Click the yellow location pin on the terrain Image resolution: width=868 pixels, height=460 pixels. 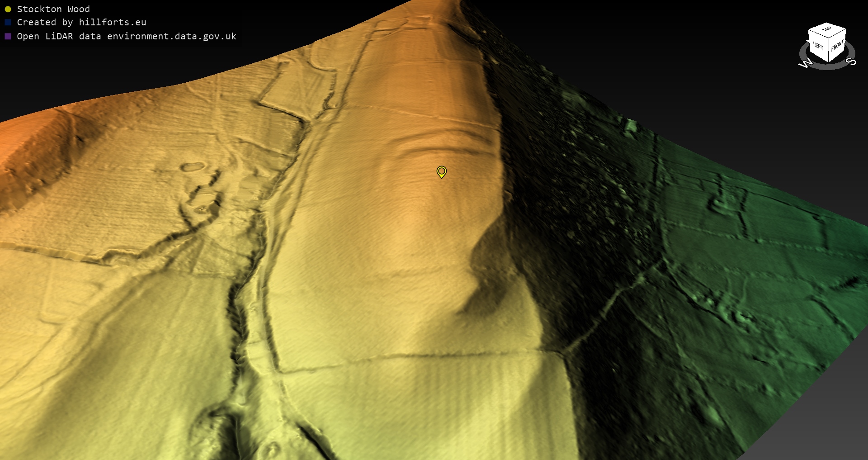click(x=441, y=171)
